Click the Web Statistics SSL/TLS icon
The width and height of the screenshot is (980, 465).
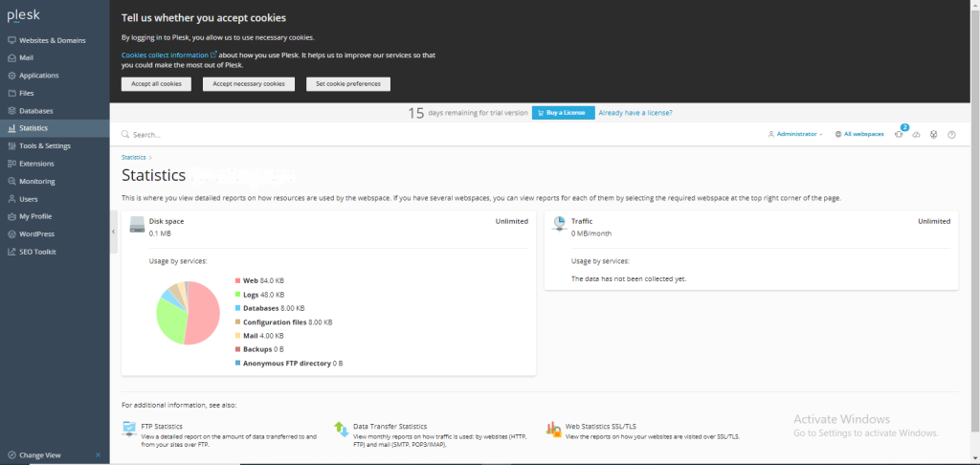click(x=553, y=429)
